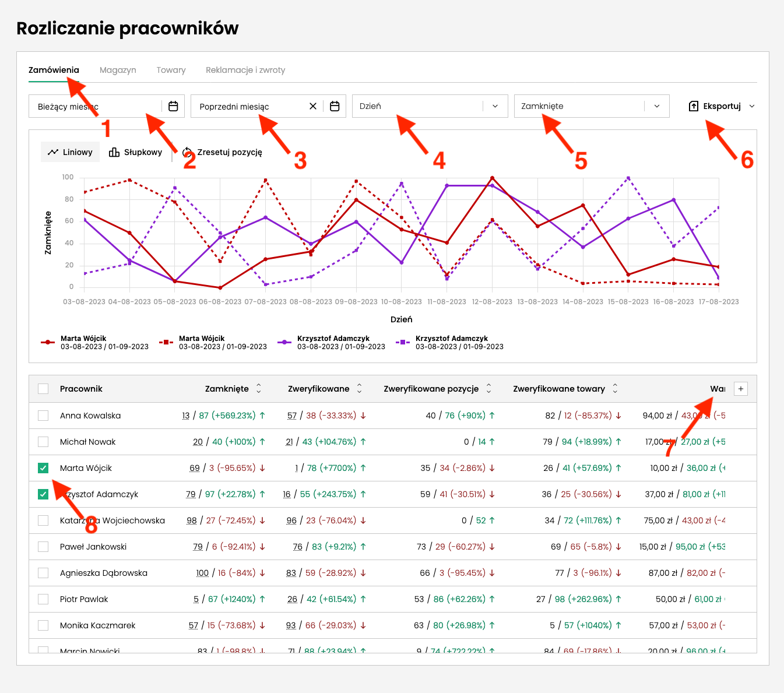Click the Eksportuj upload icon
Image resolution: width=784 pixels, height=693 pixels.
694,106
